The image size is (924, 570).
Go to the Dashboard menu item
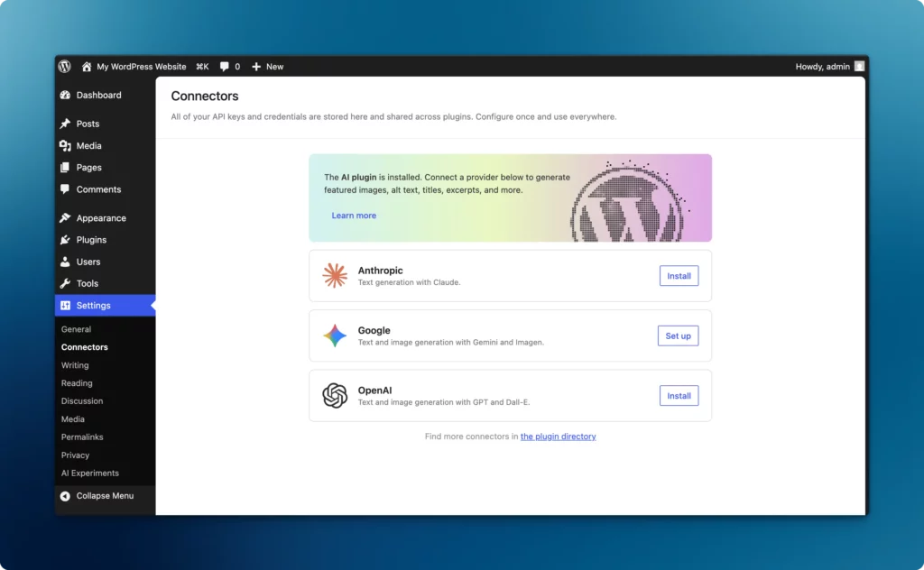point(99,95)
